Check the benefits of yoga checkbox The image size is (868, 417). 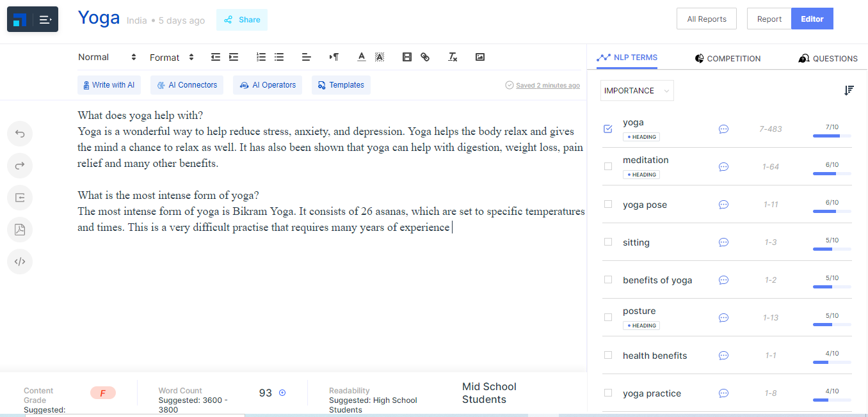[x=608, y=279]
